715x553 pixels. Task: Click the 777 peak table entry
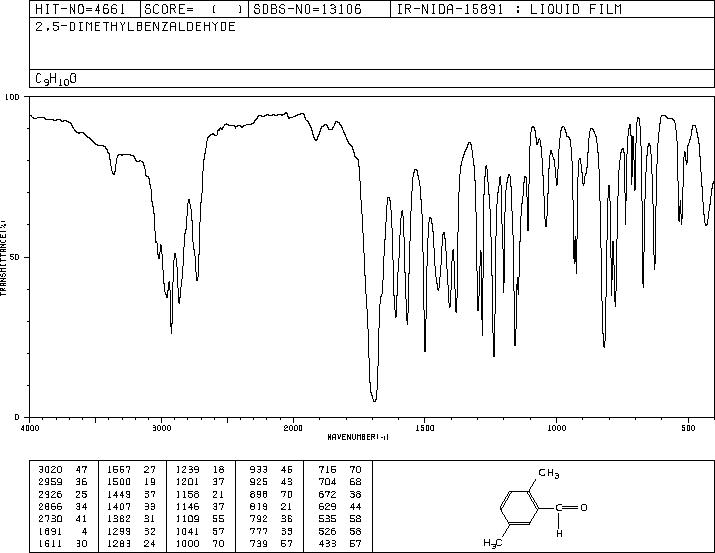tap(271, 531)
